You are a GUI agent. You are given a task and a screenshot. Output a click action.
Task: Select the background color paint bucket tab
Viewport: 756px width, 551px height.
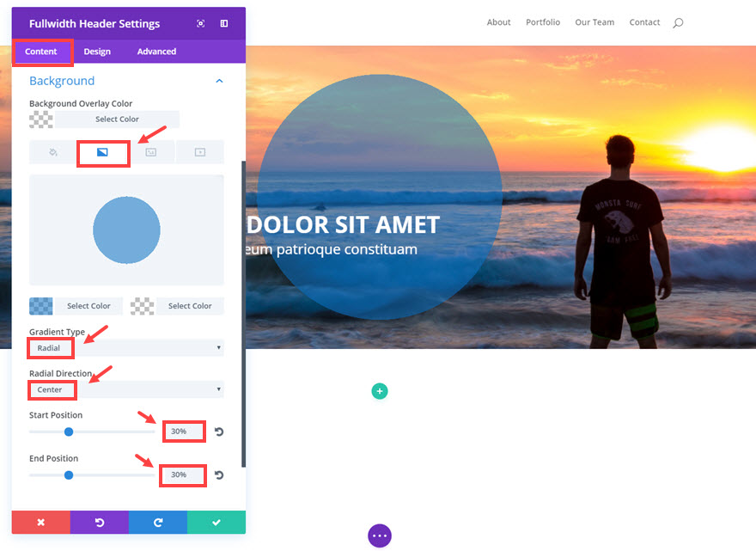point(53,152)
